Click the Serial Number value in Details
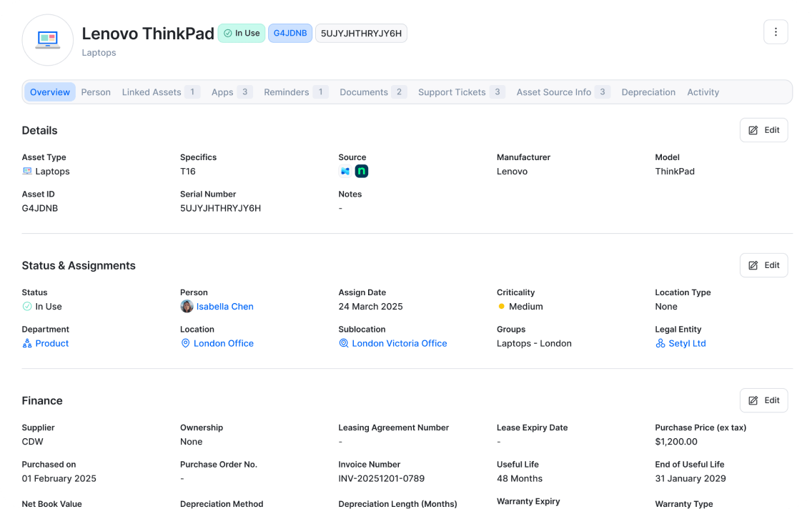The image size is (812, 509). coord(220,208)
